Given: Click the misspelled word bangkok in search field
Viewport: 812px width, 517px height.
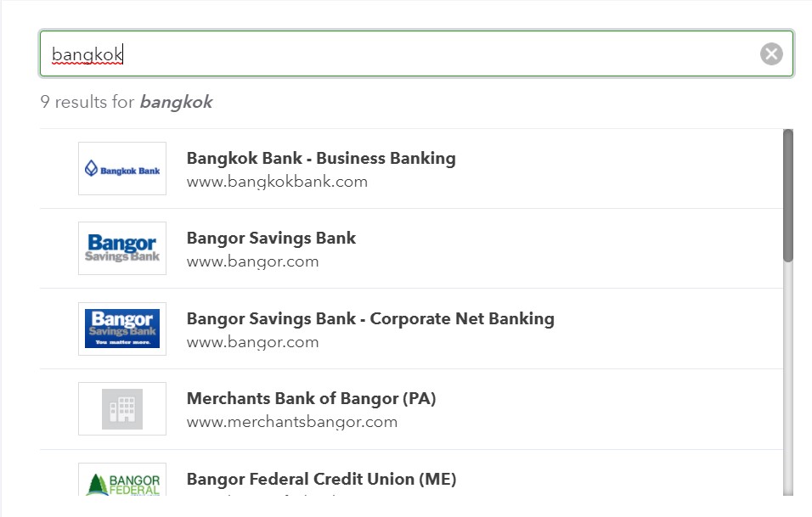Looking at the screenshot, I should pos(87,55).
